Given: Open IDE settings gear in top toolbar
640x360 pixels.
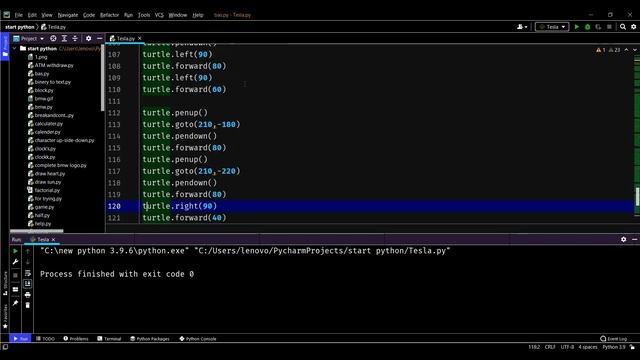Looking at the screenshot, I should [633, 27].
